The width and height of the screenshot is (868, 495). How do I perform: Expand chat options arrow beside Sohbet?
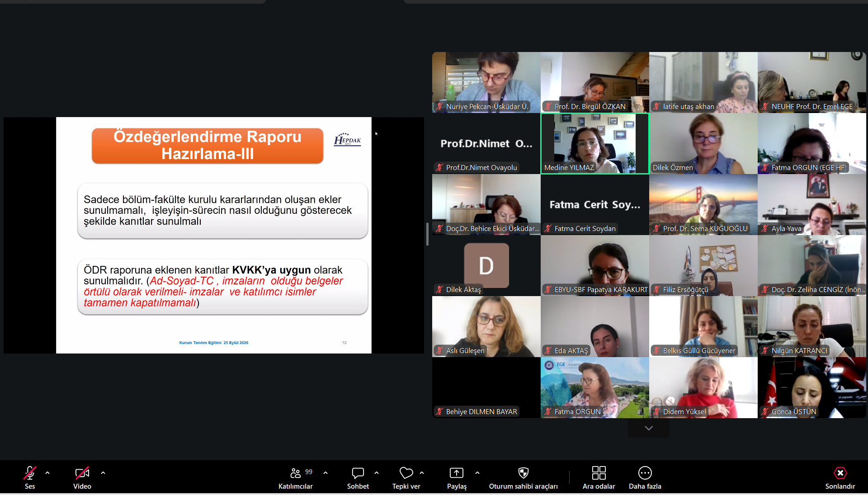377,473
